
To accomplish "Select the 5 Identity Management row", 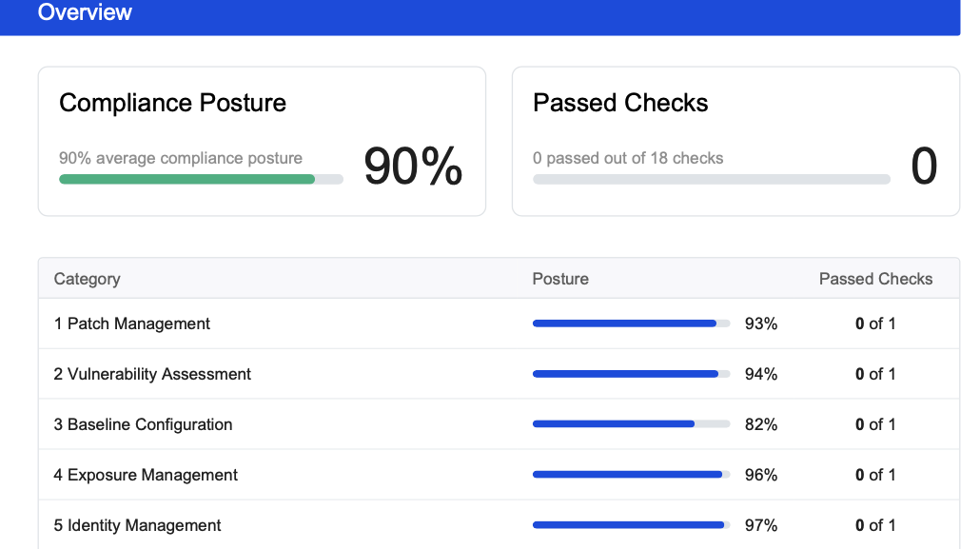I will pos(499,525).
